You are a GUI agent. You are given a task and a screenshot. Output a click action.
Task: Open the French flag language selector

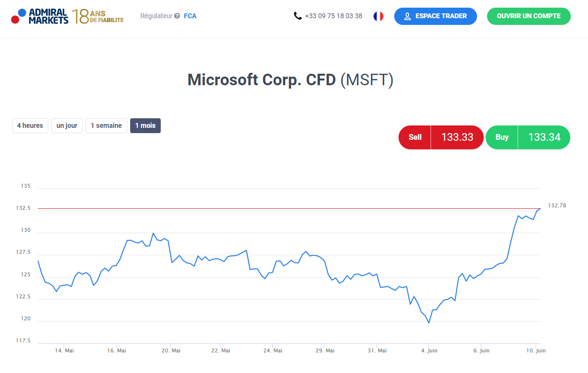[x=378, y=16]
